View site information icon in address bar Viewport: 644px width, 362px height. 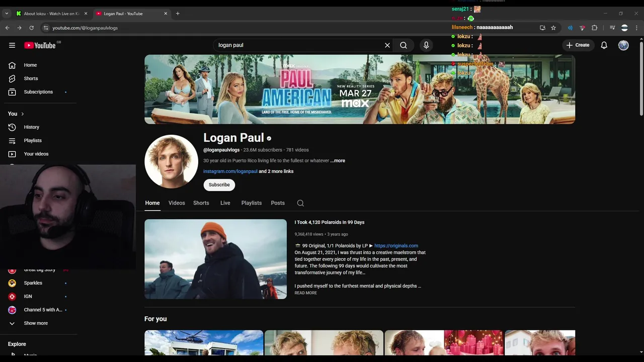(x=46, y=28)
